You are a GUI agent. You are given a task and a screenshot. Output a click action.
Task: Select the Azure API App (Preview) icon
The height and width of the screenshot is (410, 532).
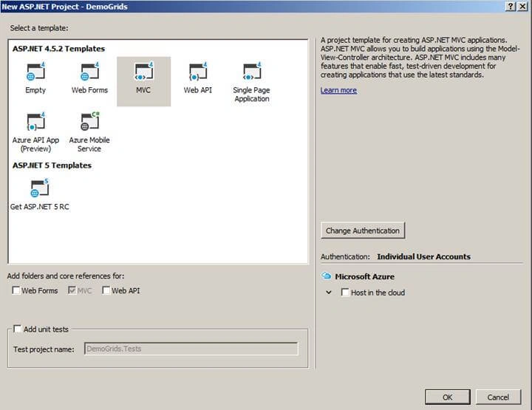click(35, 122)
